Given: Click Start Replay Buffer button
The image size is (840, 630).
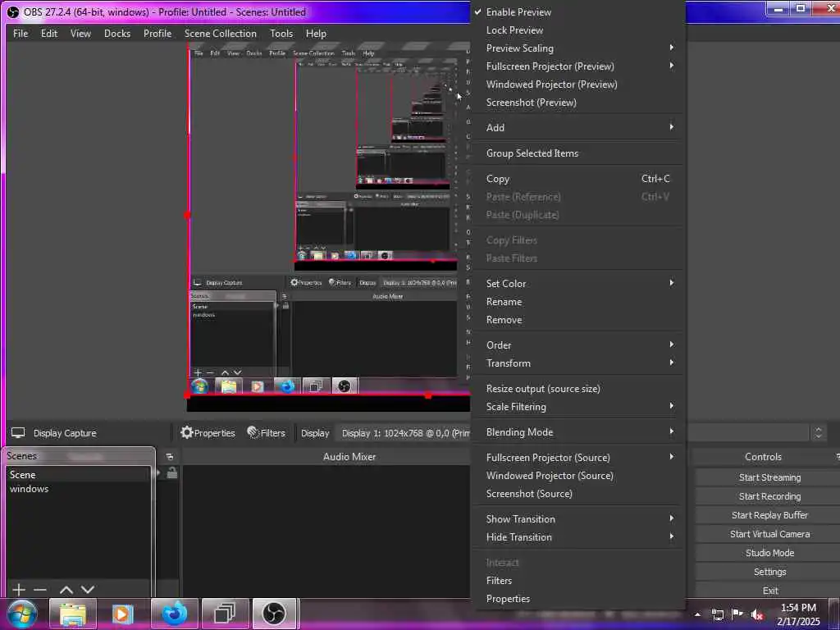Looking at the screenshot, I should click(769, 515).
